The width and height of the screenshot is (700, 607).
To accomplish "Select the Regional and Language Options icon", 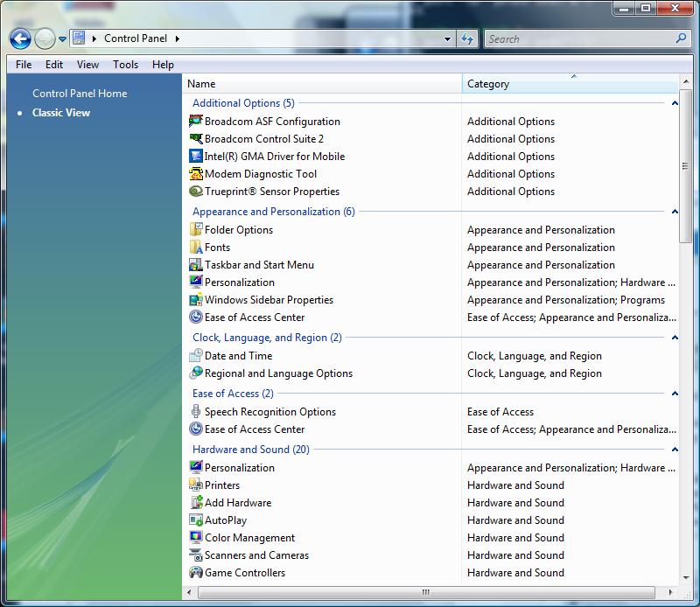I will 195,373.
